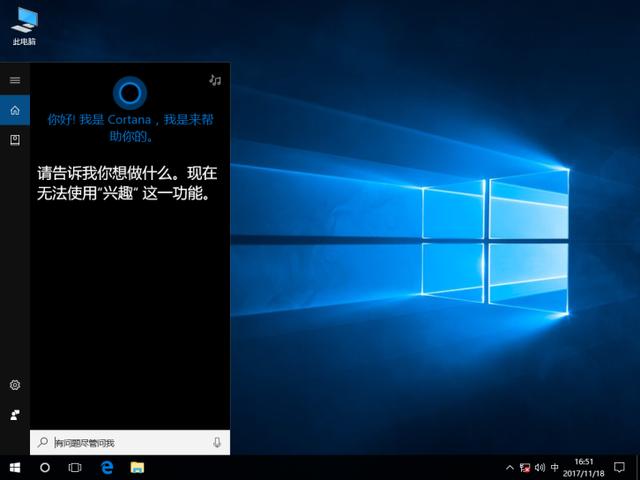This screenshot has height=480, width=640.
Task: Open Cortana settings gear icon
Action: [15, 385]
